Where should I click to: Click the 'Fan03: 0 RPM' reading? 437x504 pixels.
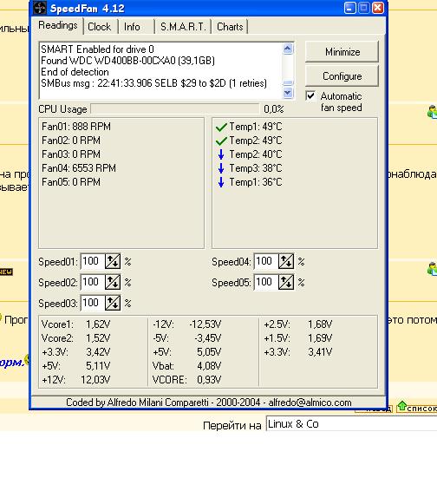71,154
